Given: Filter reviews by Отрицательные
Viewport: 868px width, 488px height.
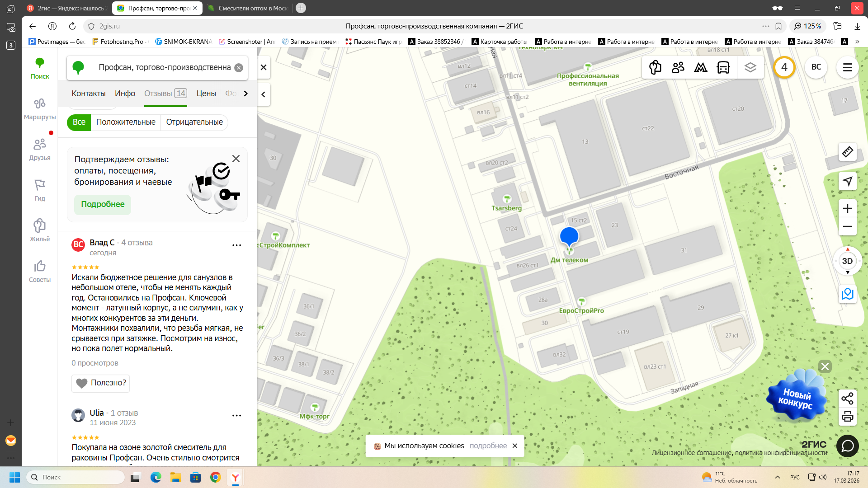Looking at the screenshot, I should coord(194,122).
